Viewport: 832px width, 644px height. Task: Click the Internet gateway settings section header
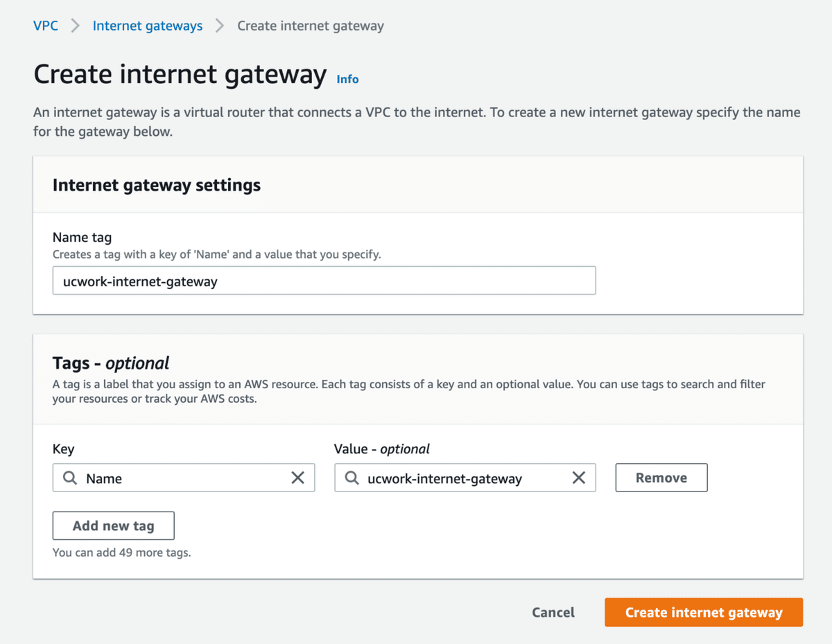pyautogui.click(x=157, y=185)
